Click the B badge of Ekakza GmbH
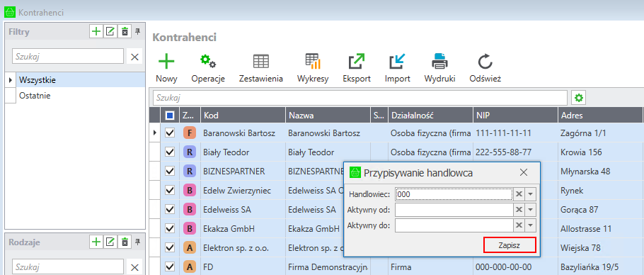Screen dimensions: 644x275 (x=190, y=228)
